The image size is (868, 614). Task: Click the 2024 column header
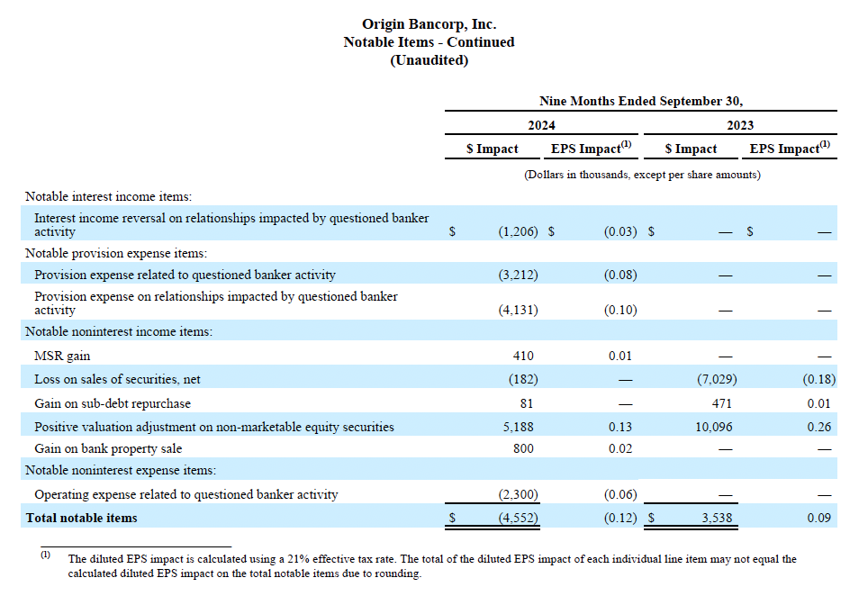pos(541,125)
